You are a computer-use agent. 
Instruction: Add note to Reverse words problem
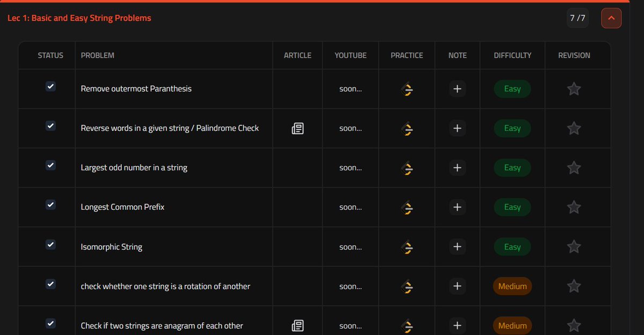tap(457, 129)
